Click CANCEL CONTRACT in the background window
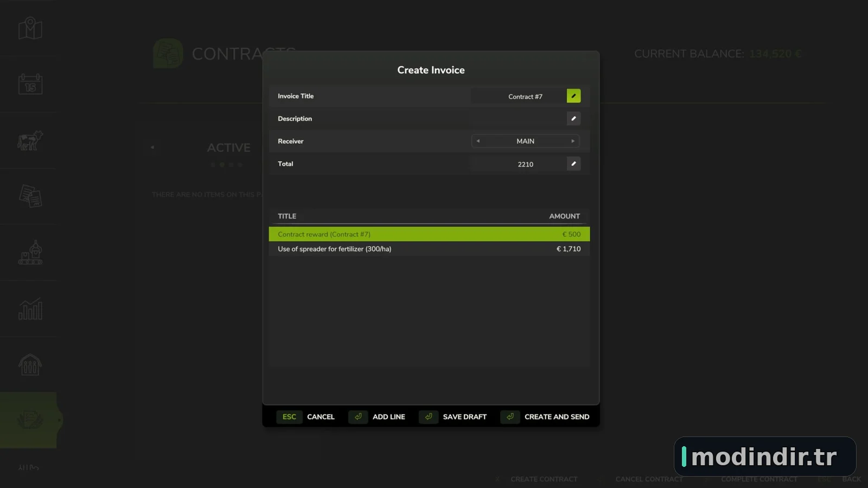This screenshot has height=488, width=868. pyautogui.click(x=649, y=479)
